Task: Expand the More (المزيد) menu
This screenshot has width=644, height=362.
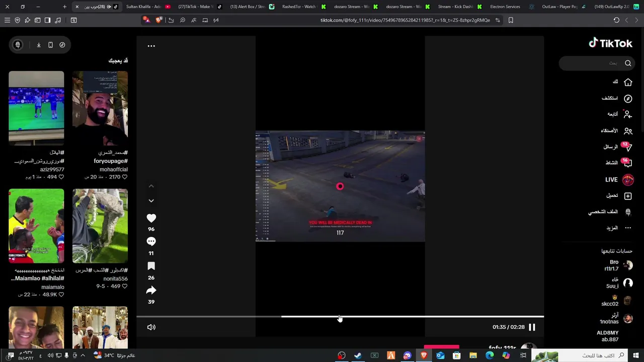Action: coord(618,228)
